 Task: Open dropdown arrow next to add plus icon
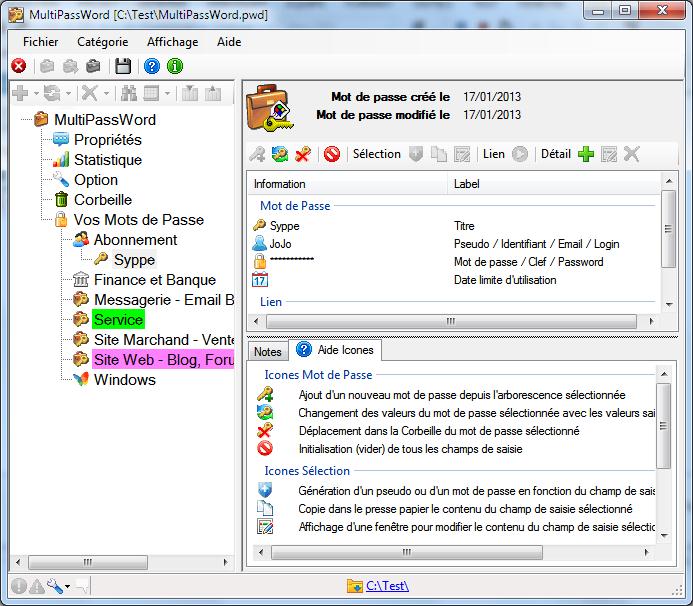tap(36, 94)
